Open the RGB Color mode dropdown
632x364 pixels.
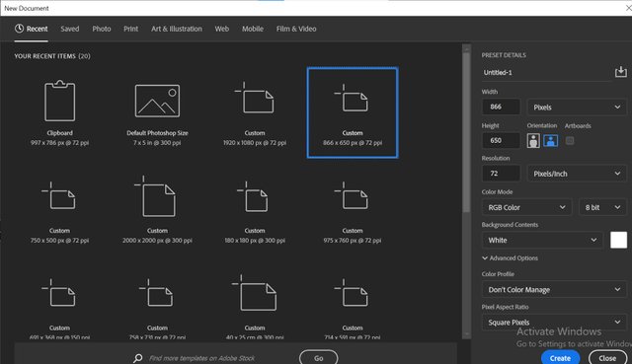click(x=526, y=207)
